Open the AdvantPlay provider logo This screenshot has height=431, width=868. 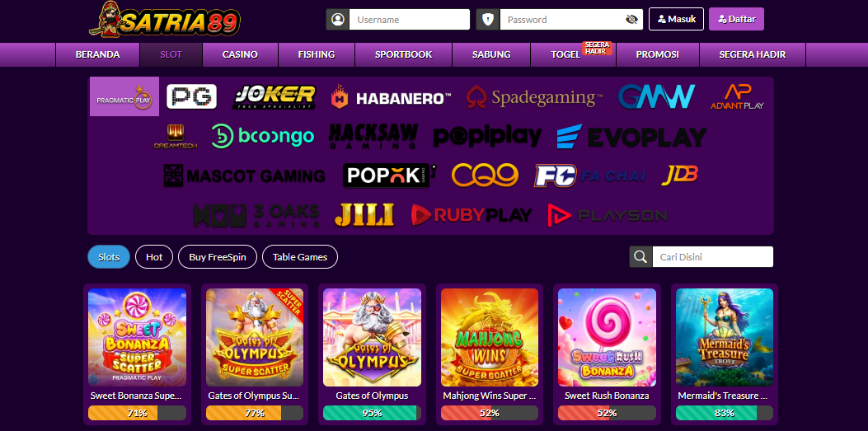737,96
